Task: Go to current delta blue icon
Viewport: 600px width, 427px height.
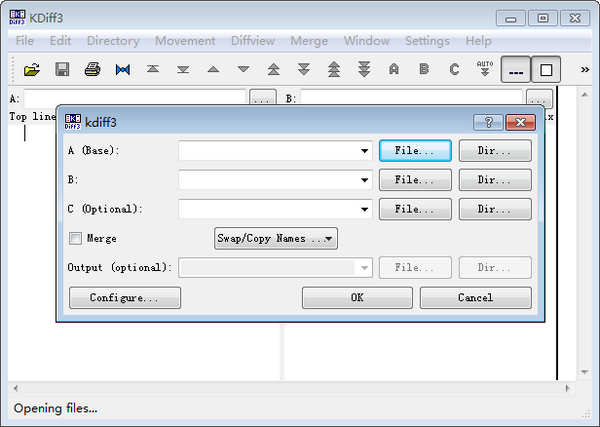Action: (x=123, y=69)
